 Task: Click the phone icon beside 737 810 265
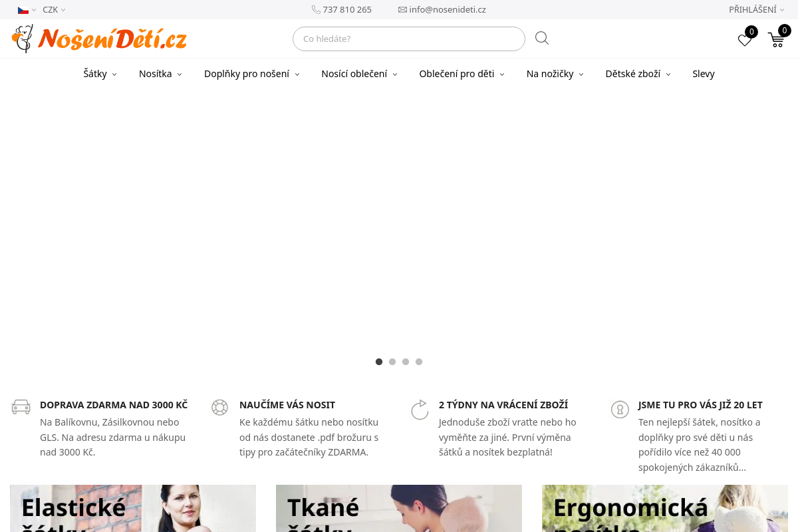click(x=316, y=10)
